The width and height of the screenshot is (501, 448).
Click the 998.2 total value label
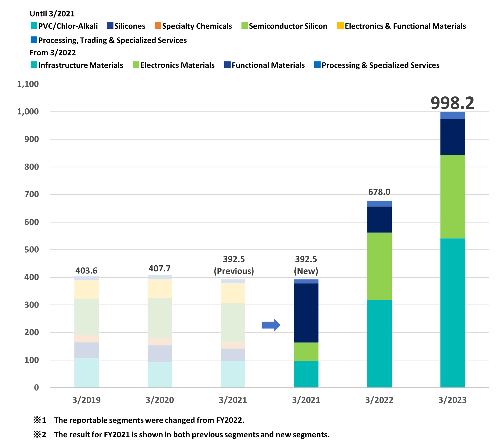tap(453, 103)
